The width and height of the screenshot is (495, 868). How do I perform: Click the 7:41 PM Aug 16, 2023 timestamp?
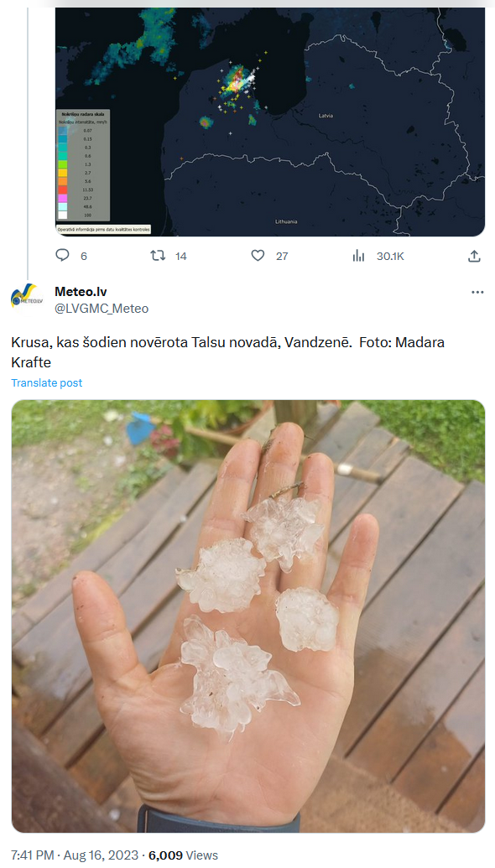(x=75, y=855)
